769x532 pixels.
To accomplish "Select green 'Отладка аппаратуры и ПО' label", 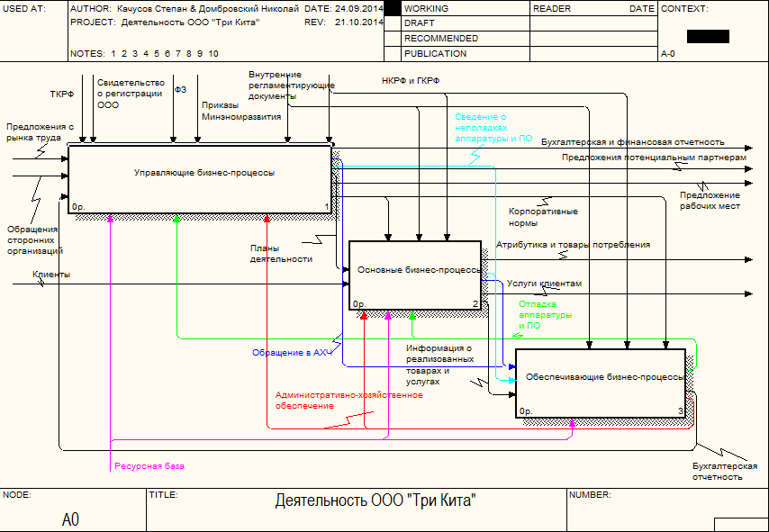I will coord(546,315).
